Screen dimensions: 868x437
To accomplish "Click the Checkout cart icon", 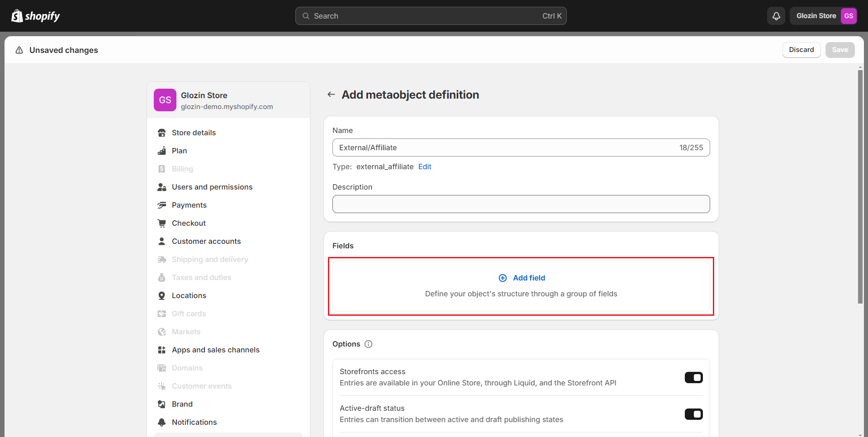I will [x=161, y=223].
